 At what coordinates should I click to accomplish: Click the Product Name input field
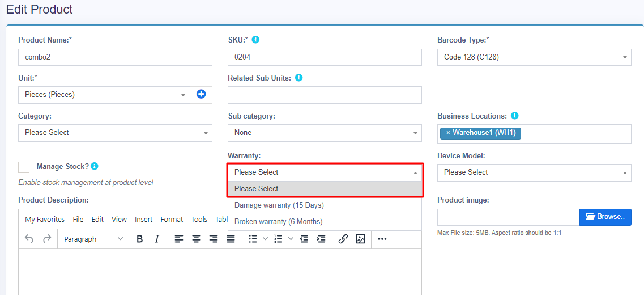(115, 57)
